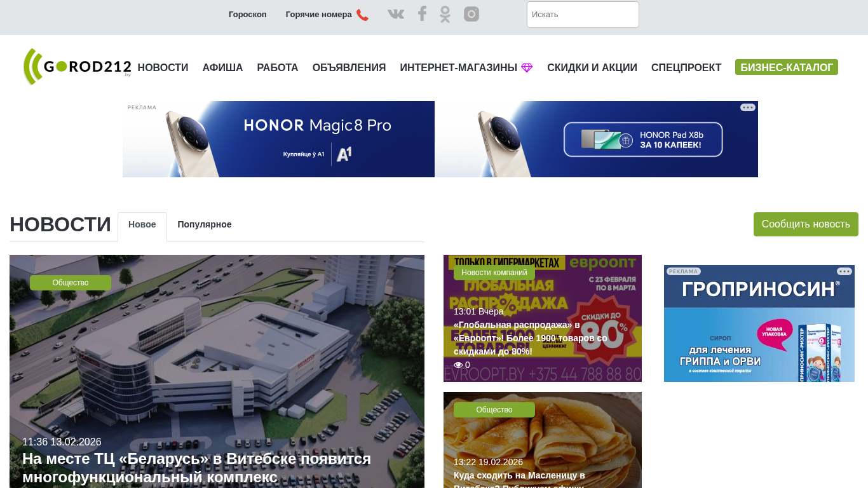This screenshot has width=868, height=488.
Task: Open the «Глобальная распродажа» в «Евроопт» headline
Action: [531, 338]
